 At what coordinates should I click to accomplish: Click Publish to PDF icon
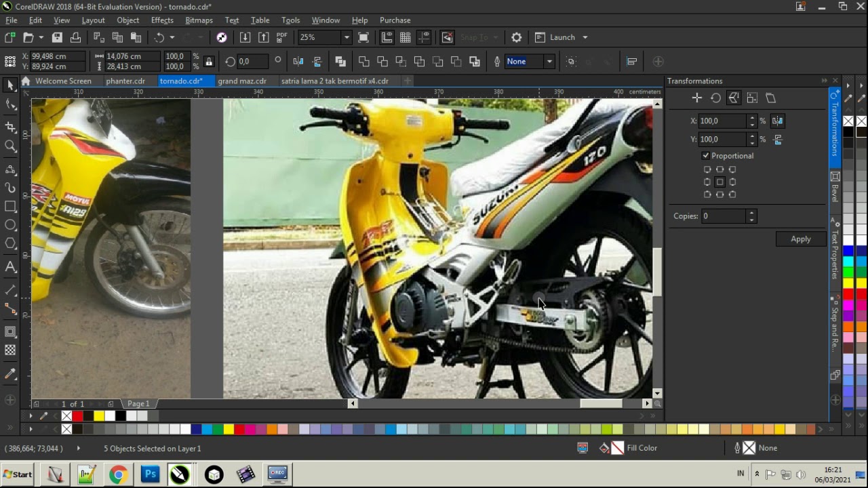tap(281, 37)
